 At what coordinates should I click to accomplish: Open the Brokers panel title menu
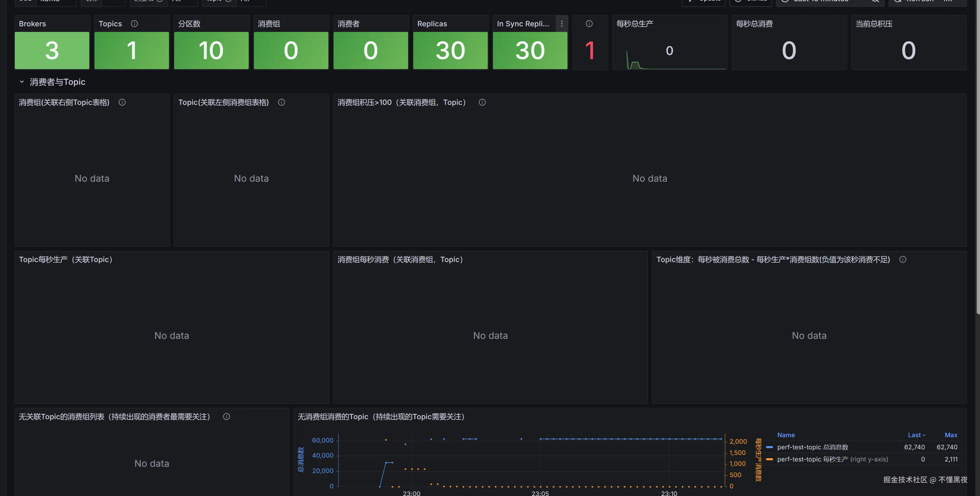[x=32, y=24]
